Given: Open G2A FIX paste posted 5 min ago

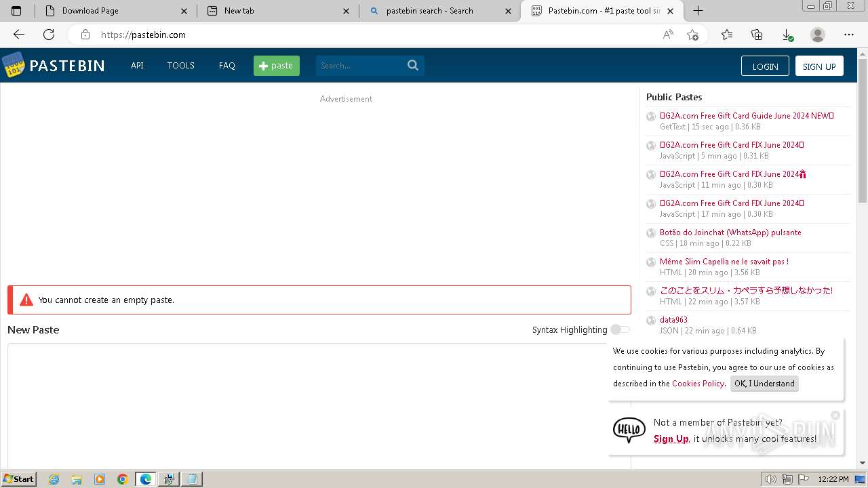Looking at the screenshot, I should (x=732, y=145).
